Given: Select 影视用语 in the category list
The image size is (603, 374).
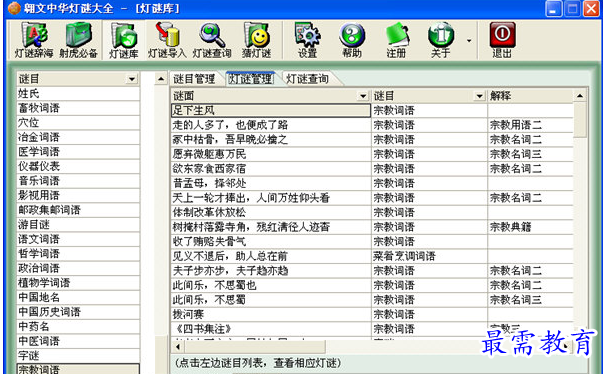Looking at the screenshot, I should [78, 195].
